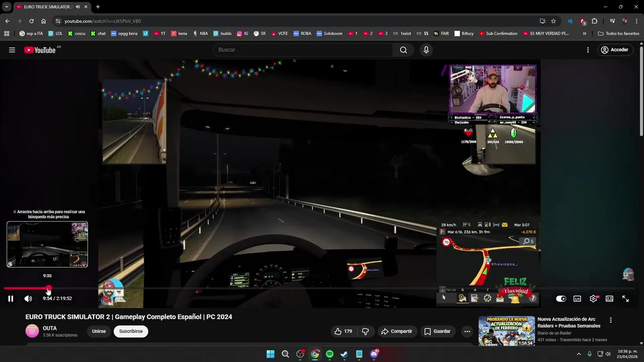Open OUTA channel name link
The image size is (644, 362).
pos(50,328)
